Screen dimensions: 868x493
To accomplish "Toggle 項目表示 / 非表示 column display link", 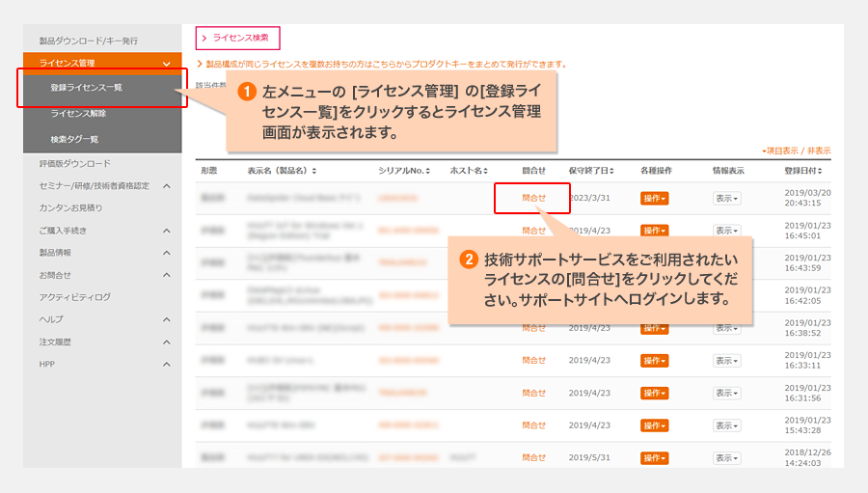I will point(796,151).
